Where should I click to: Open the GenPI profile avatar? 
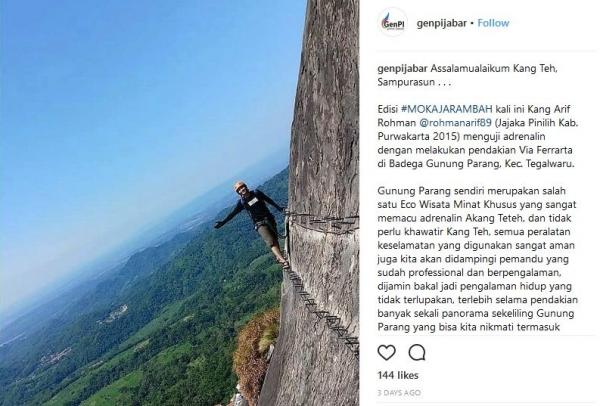point(392,23)
